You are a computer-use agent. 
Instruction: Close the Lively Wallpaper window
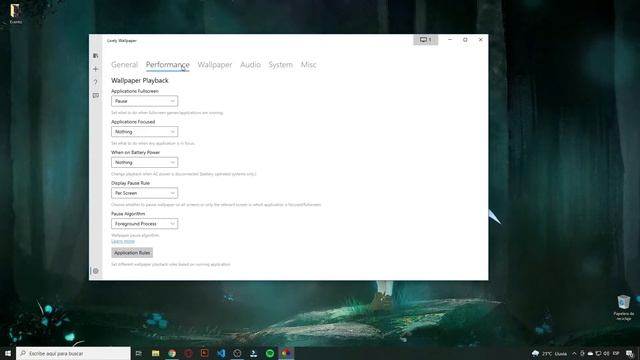click(480, 40)
